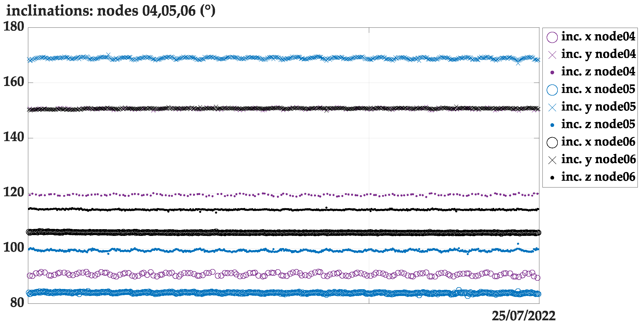Click the black dot marker for node06
Screen dimensions: 644x326
click(x=552, y=178)
